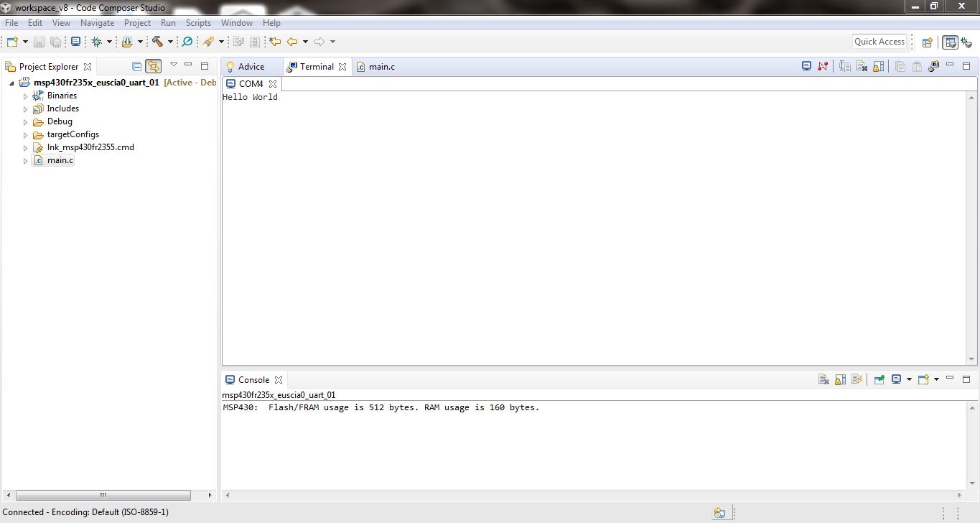Open a new terminal connection
The image size is (980, 523).
(806, 66)
